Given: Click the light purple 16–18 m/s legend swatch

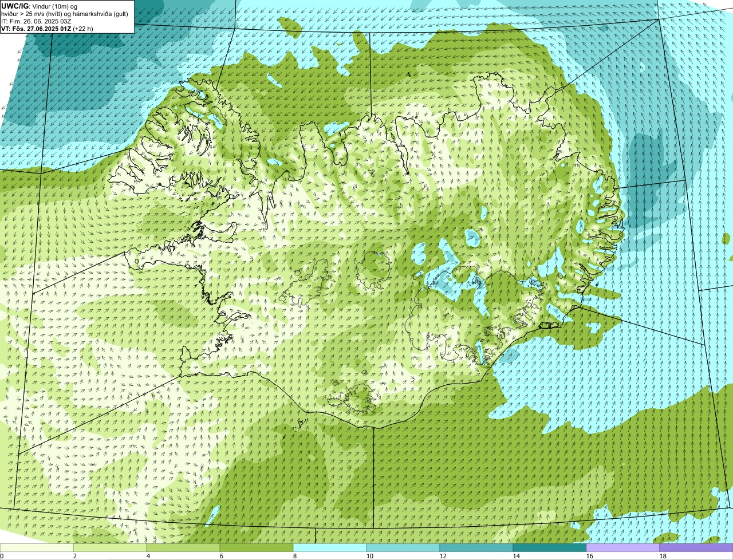Looking at the screenshot, I should coord(623,548).
